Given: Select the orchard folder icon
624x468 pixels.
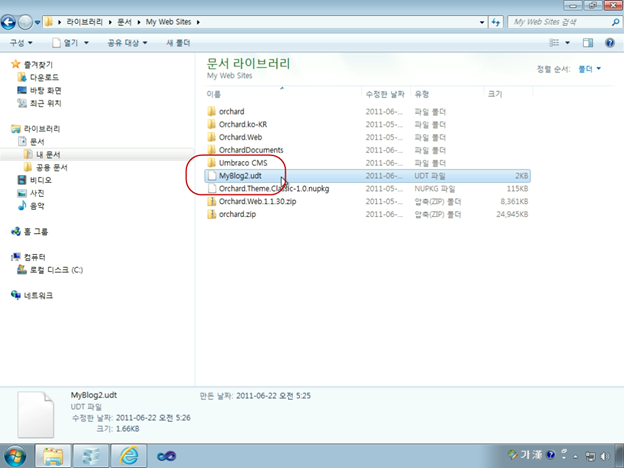Looking at the screenshot, I should (212, 111).
